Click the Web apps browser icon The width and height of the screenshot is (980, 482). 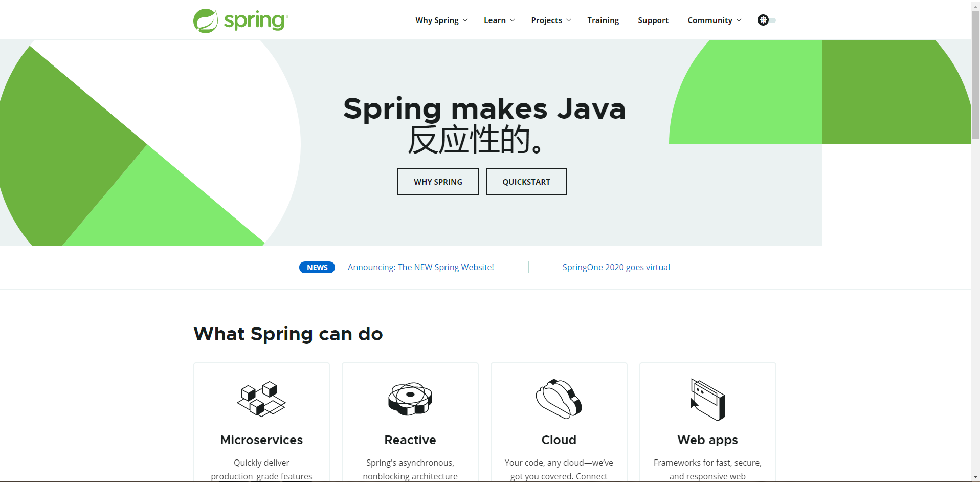[x=708, y=400]
